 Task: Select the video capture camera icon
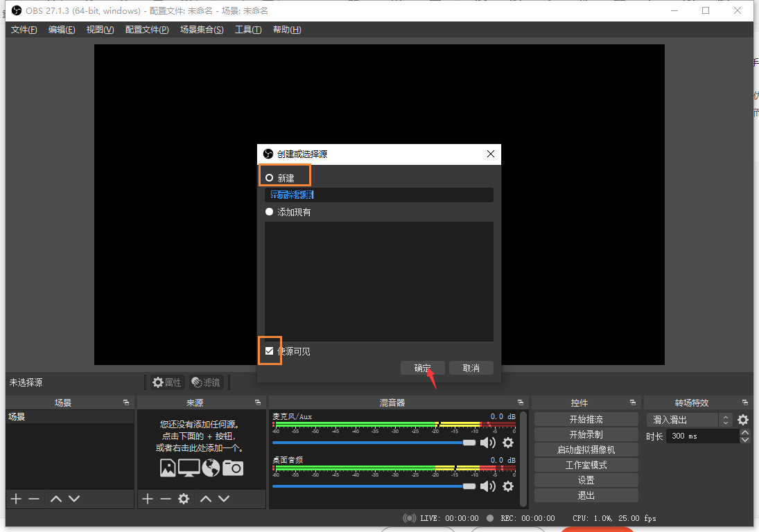point(233,468)
